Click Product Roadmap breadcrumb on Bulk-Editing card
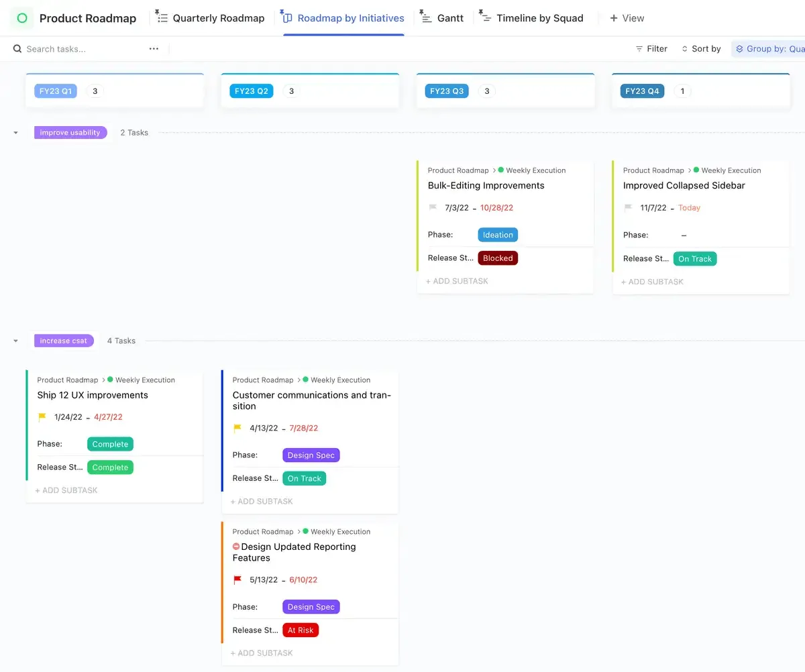 458,170
